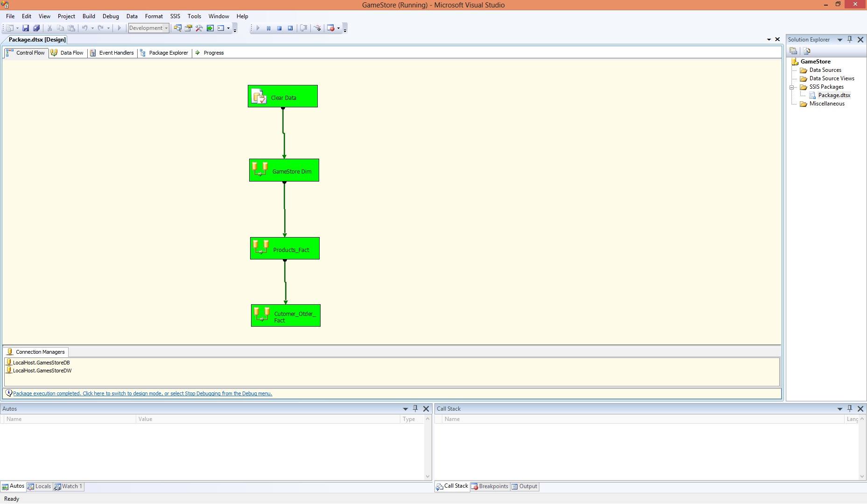
Task: Open the document tab list dropdown arrow
Action: (x=769, y=40)
